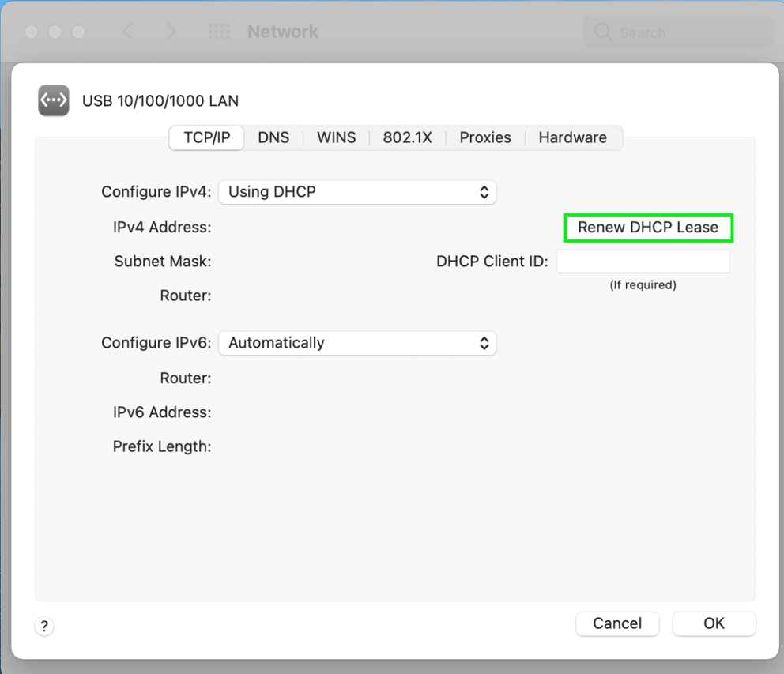784x674 pixels.
Task: Click the Prefix Length label
Action: coord(162,446)
